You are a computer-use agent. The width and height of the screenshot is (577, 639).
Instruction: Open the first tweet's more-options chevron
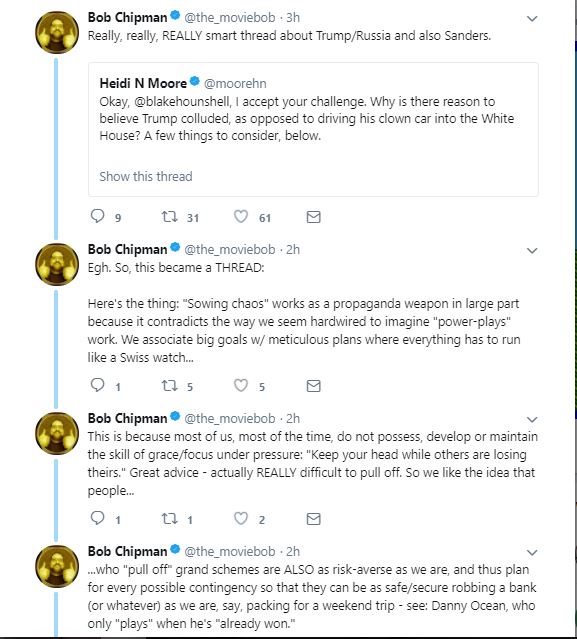[x=532, y=18]
